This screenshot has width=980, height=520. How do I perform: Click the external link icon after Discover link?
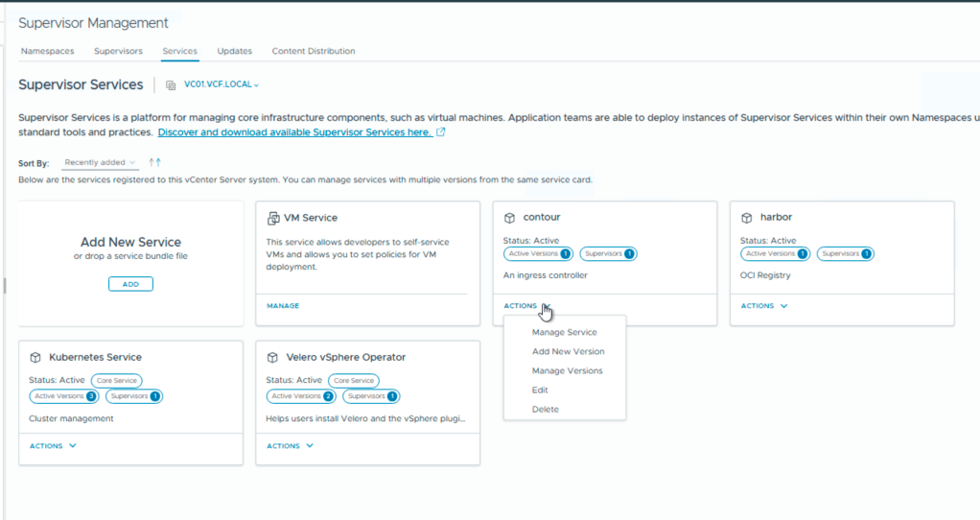coord(441,132)
